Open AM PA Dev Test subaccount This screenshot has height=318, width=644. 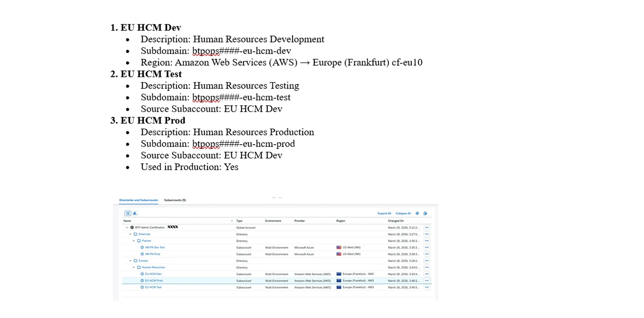pyautogui.click(x=155, y=247)
